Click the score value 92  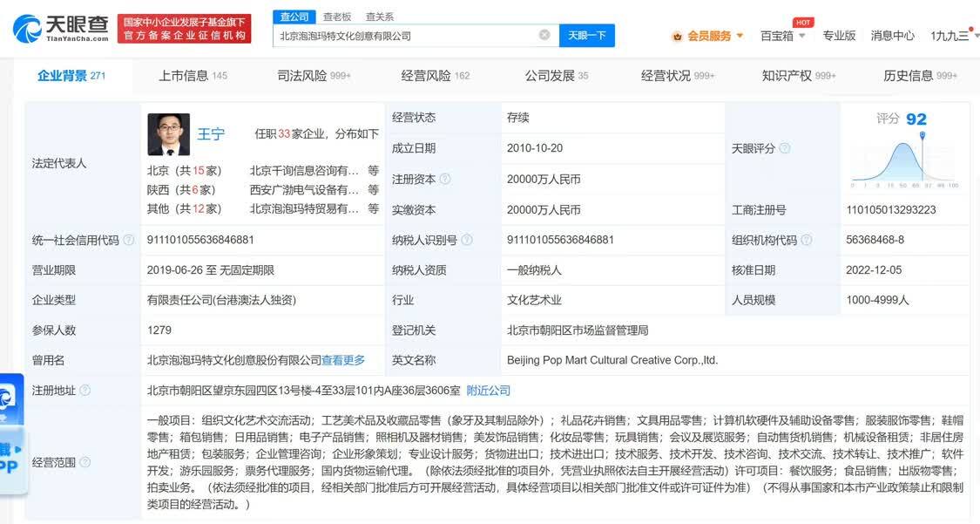[916, 119]
